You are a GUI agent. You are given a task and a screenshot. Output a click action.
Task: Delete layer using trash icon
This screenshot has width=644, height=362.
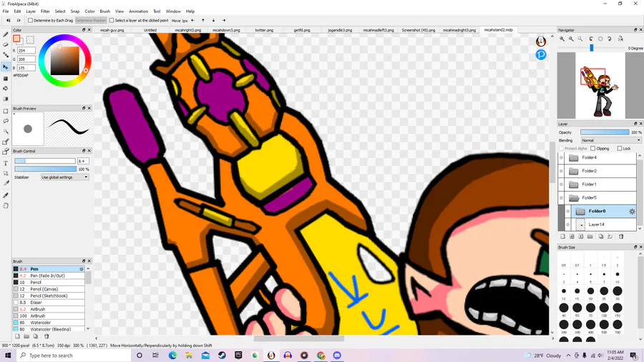click(x=621, y=236)
